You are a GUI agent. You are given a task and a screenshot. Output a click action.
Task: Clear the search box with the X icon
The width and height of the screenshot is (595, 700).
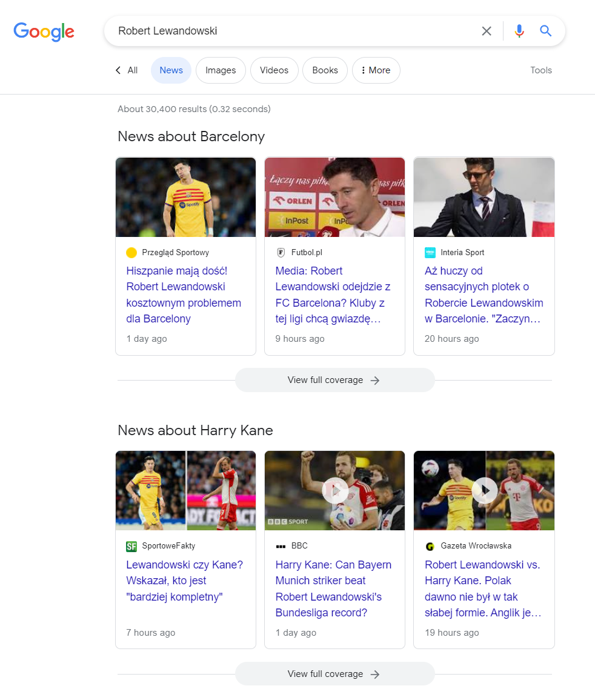(487, 31)
